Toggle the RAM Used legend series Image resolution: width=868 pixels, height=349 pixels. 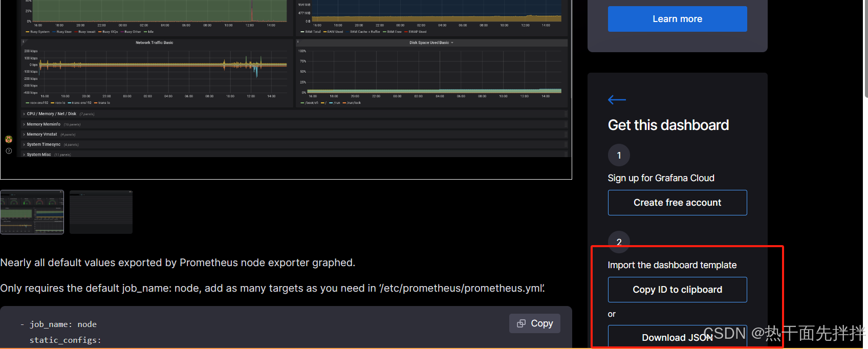point(333,32)
